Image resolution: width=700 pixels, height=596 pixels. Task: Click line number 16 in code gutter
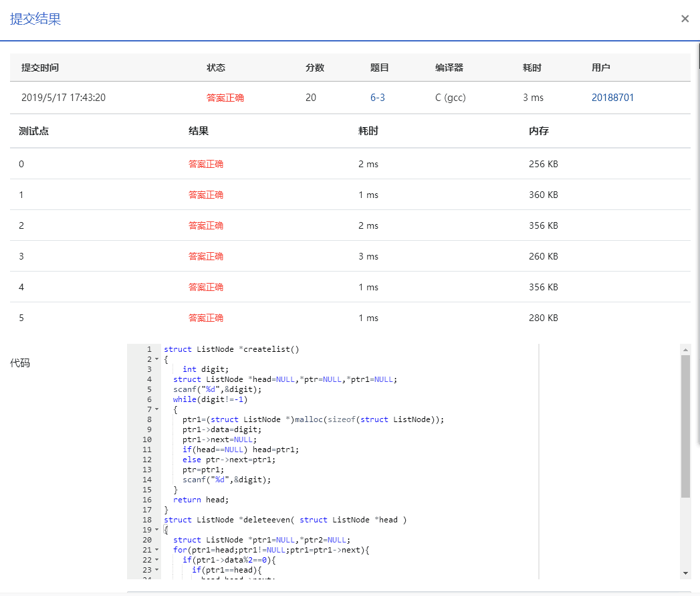tap(147, 500)
